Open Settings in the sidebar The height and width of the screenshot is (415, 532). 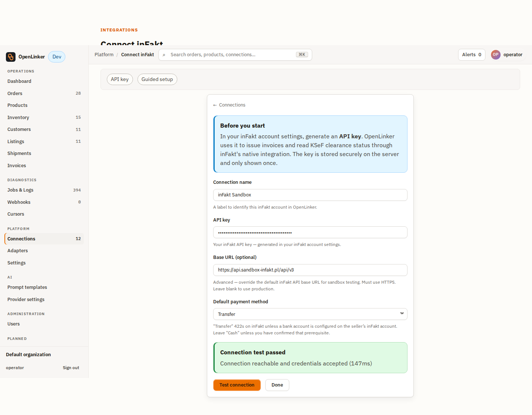point(44,263)
